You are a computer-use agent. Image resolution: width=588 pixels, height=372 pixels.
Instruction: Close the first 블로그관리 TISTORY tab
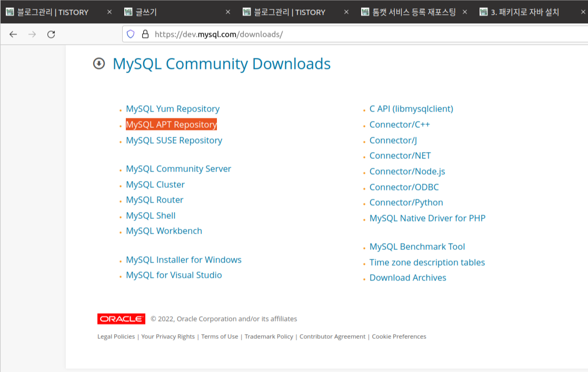109,12
